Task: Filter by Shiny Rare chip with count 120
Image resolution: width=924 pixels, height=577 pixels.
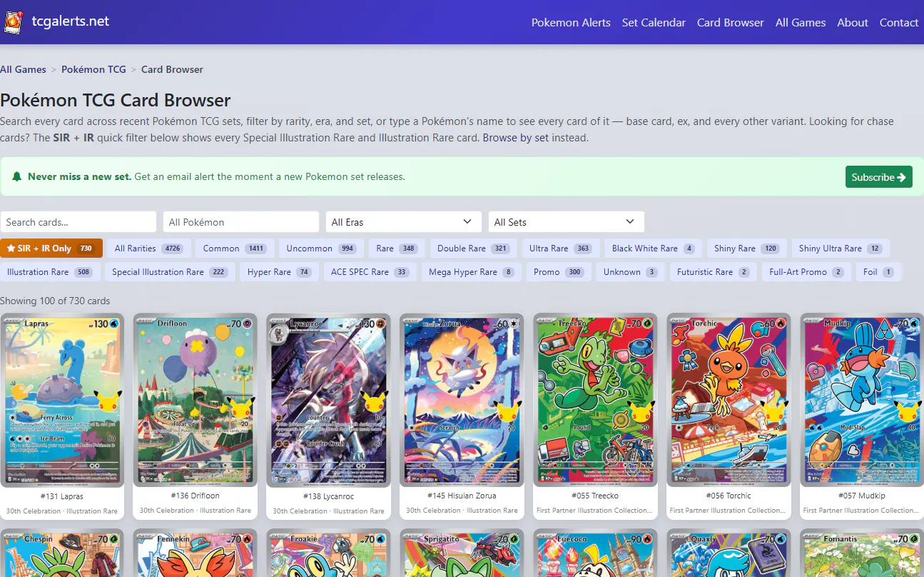Action: click(747, 249)
